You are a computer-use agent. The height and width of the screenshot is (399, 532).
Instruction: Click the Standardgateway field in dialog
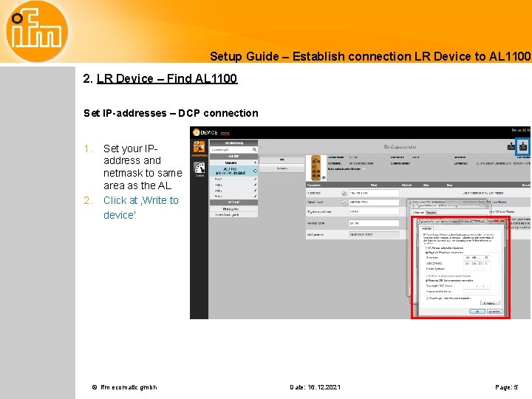coord(477,268)
